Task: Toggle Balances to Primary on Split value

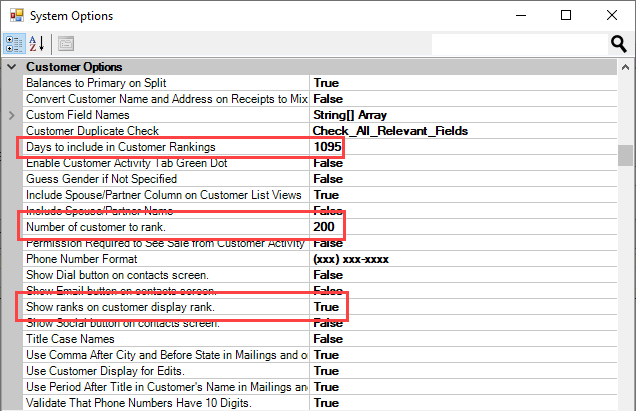Action: [326, 83]
